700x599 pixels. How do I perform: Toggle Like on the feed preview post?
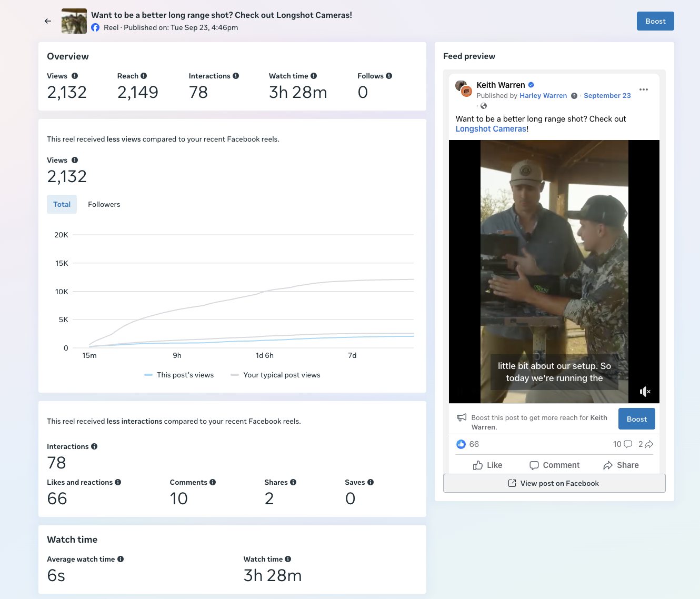point(488,465)
